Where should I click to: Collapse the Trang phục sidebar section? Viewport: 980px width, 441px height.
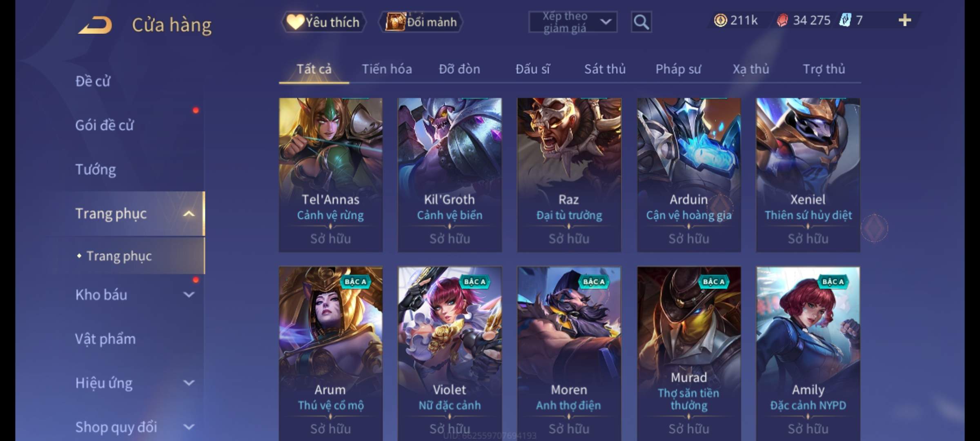[x=189, y=214]
